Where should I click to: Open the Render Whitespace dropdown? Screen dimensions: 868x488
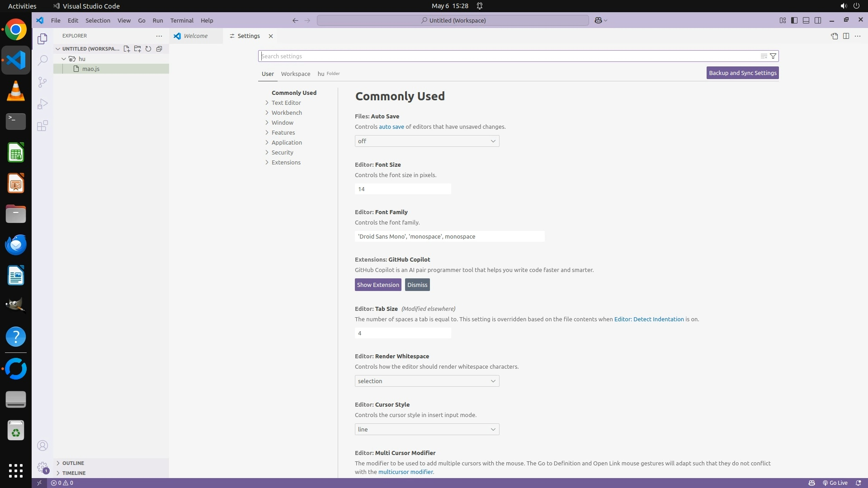click(427, 381)
